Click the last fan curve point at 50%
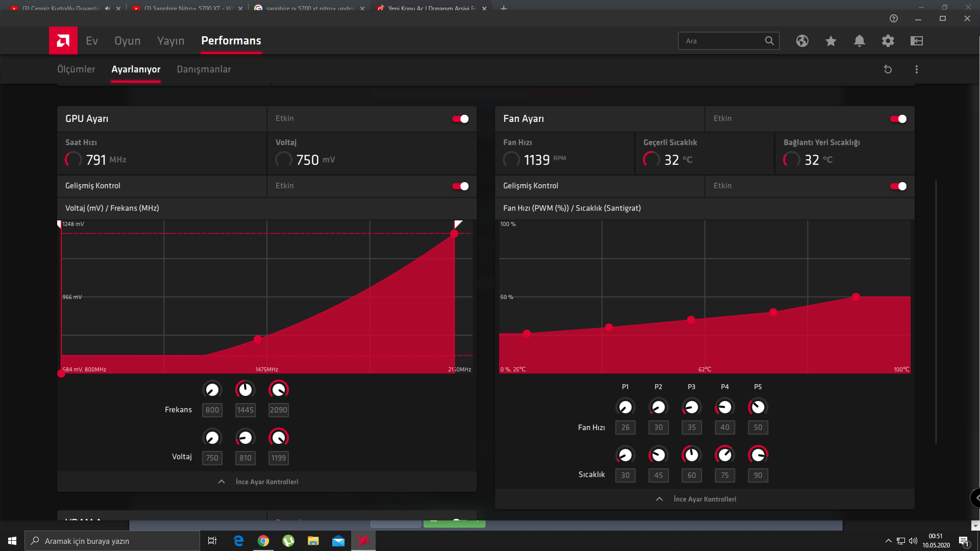 (856, 297)
